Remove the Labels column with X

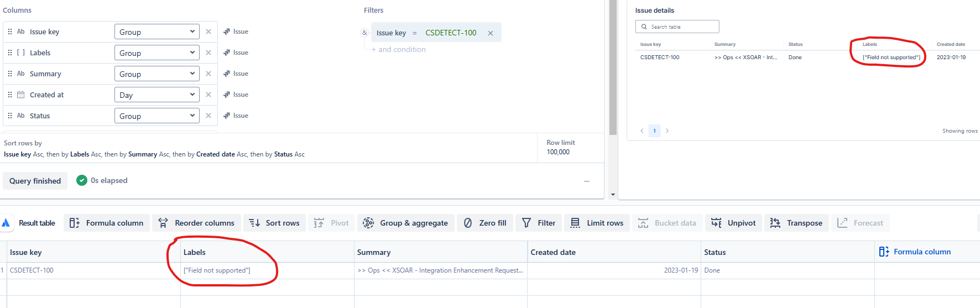[208, 53]
